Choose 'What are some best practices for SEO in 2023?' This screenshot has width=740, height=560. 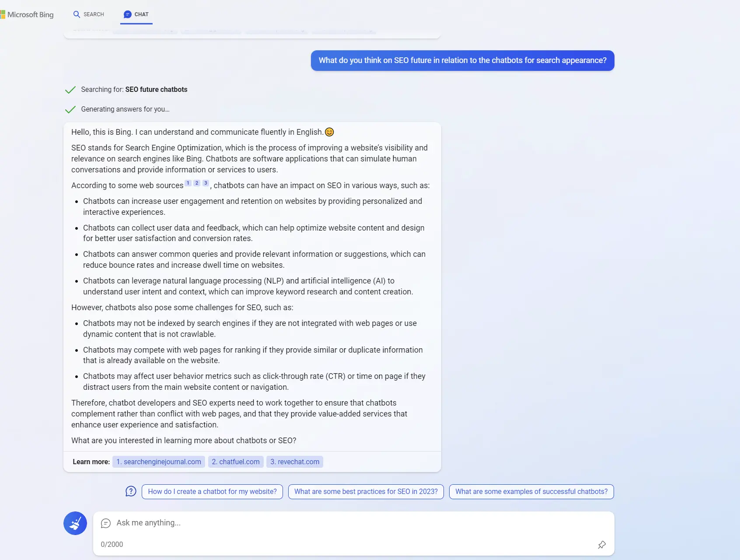click(x=366, y=492)
